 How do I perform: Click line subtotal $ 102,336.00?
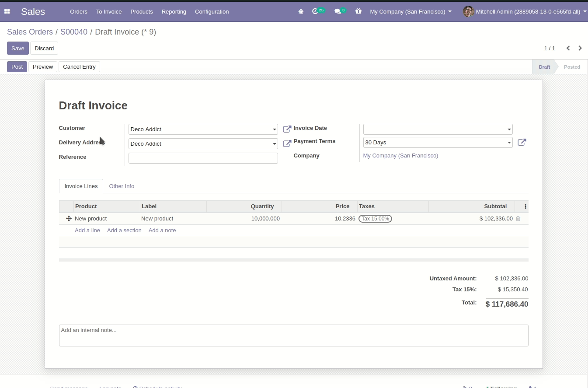[496, 218]
